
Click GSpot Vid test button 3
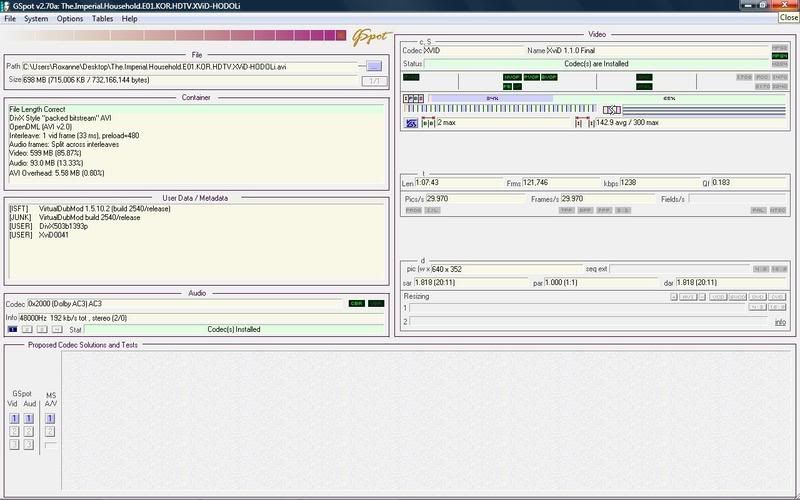pos(14,444)
